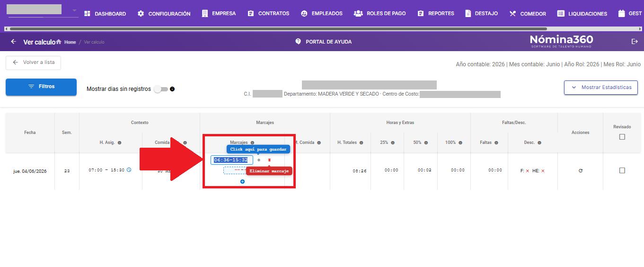Click the info icon beside Mostrar dias sin registros
Image resolution: width=644 pixels, height=267 pixels.
click(172, 89)
